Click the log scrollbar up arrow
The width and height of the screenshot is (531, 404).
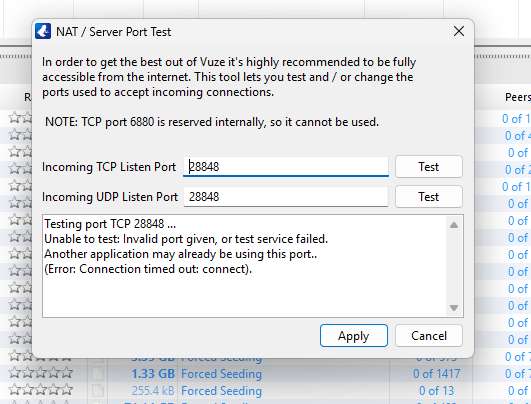point(454,225)
